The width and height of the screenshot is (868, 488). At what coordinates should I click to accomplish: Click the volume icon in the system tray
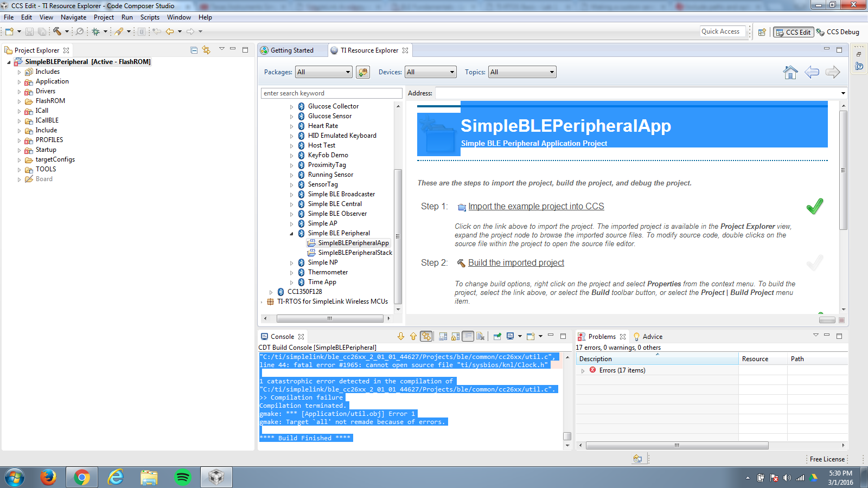point(787,478)
